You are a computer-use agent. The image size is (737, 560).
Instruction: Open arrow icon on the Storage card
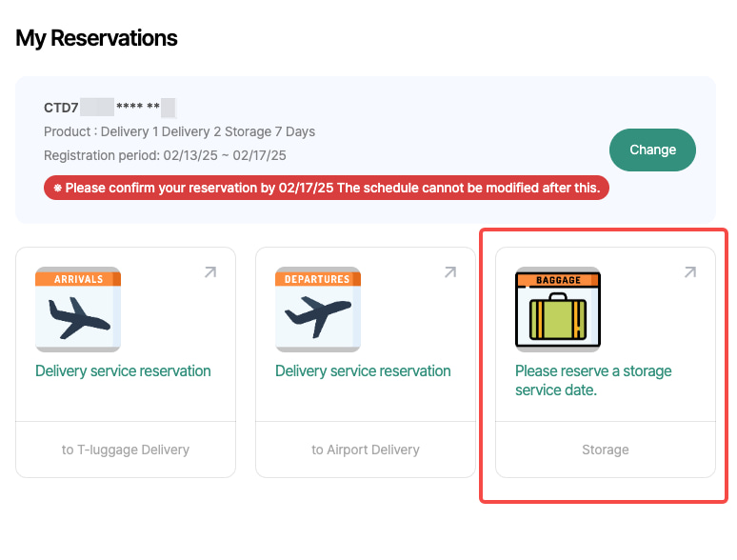pos(690,273)
